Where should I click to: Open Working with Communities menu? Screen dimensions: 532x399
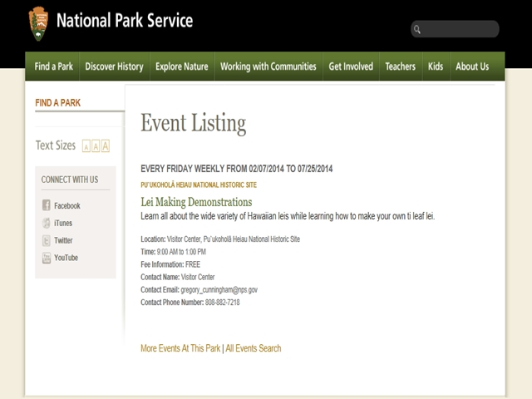(x=268, y=66)
